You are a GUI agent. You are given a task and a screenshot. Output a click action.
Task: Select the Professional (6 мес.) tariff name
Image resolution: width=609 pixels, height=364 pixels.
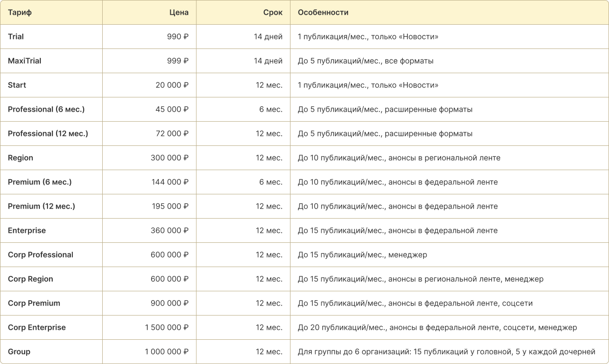[x=46, y=109]
